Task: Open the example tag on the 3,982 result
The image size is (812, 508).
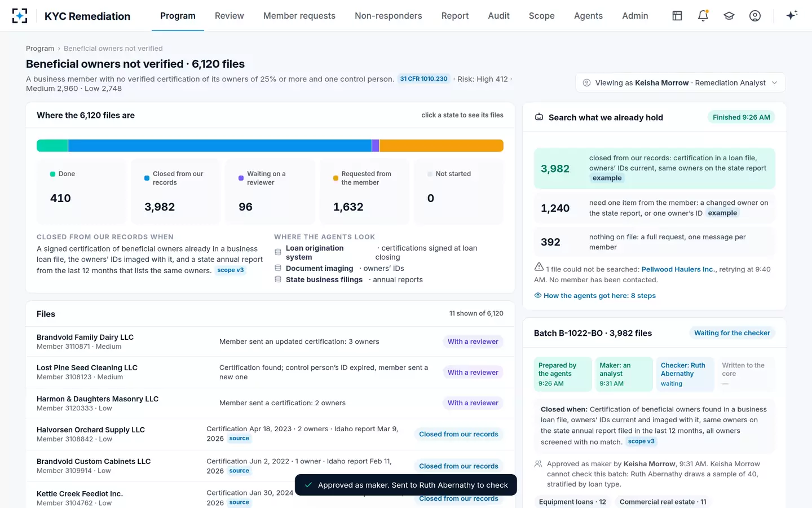Action: point(607,178)
